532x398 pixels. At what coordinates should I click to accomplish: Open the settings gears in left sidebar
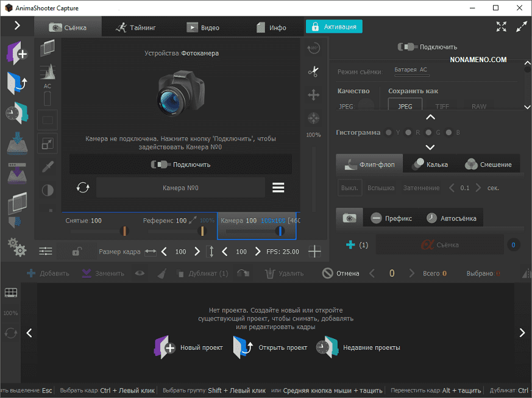pos(16,247)
